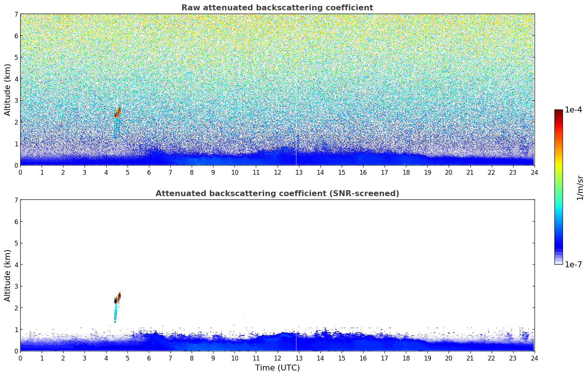Click the 'Attenuated backscattering coefficient (SNR-screened)' title
Screen dimensions: 588x376
coord(277,194)
